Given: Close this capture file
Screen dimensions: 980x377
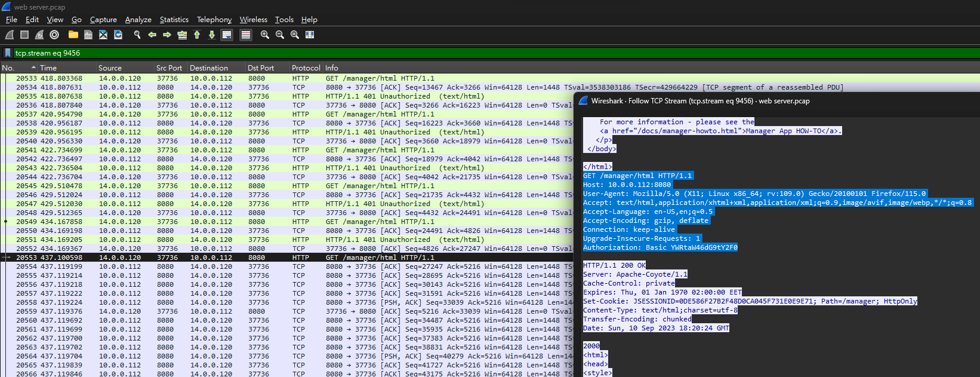Looking at the screenshot, I should point(103,35).
